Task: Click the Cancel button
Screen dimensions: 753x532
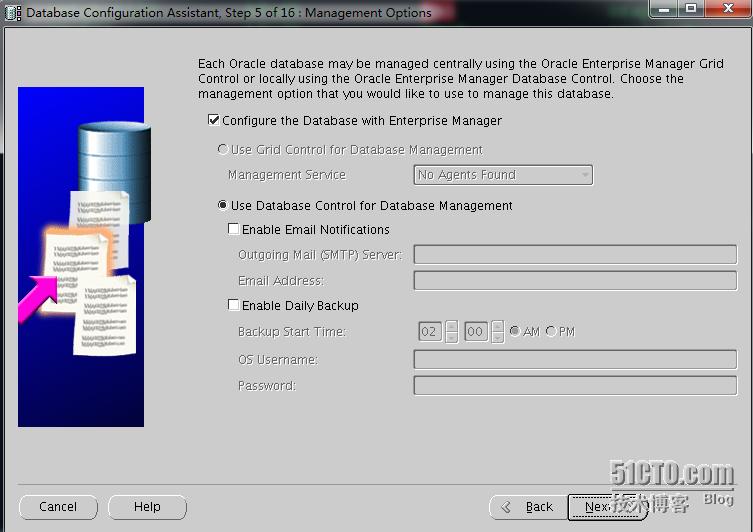Action: pyautogui.click(x=58, y=507)
